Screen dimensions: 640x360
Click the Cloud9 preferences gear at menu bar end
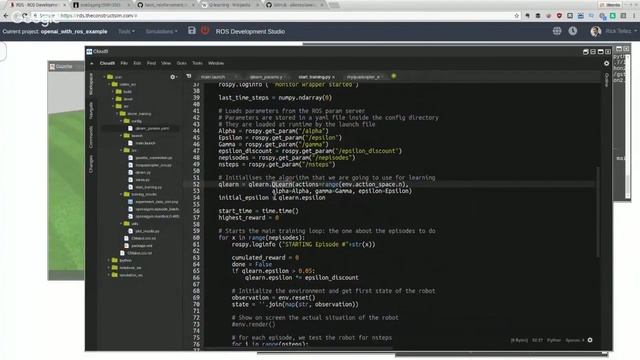(607, 63)
